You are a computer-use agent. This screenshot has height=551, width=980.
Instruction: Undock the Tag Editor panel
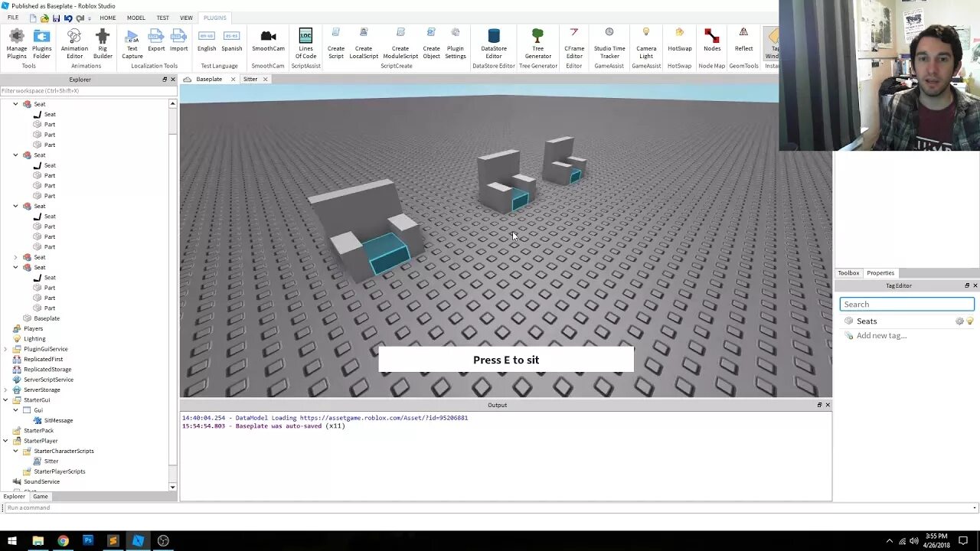[966, 285]
